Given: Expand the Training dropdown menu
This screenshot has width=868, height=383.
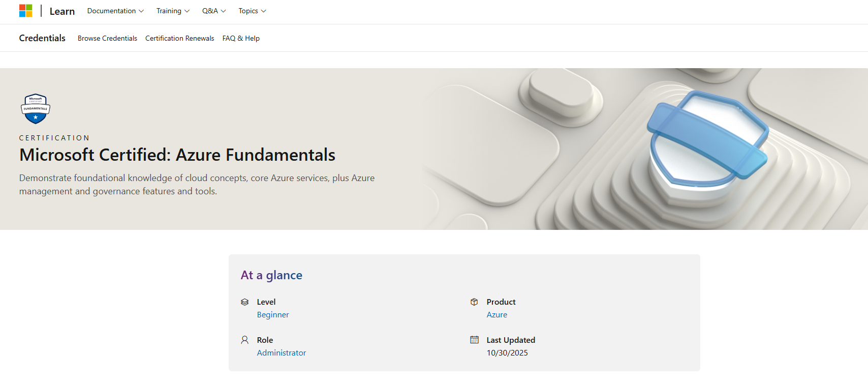Looking at the screenshot, I should point(173,11).
